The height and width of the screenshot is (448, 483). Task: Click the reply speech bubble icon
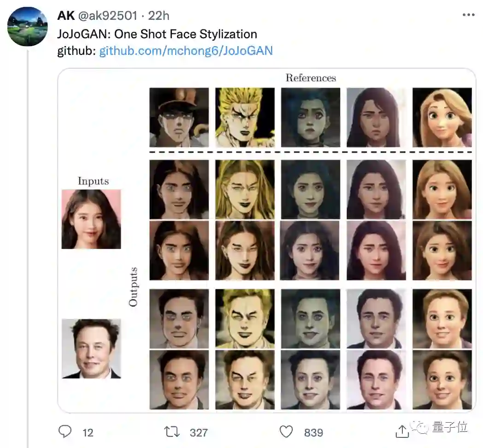[65, 431]
